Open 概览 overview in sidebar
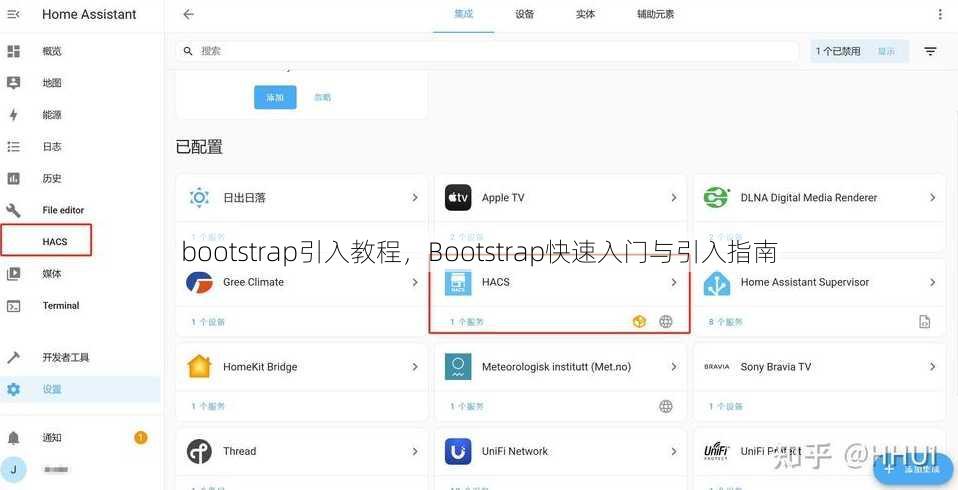 point(52,51)
